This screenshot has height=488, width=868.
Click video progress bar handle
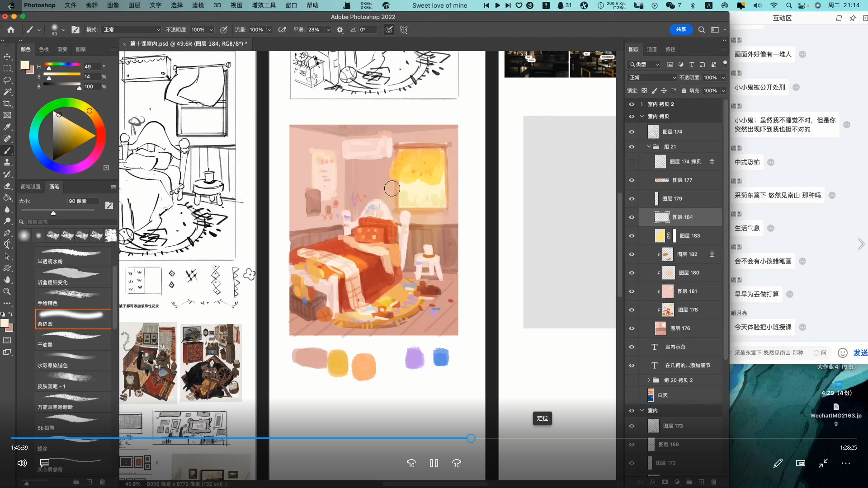point(471,438)
